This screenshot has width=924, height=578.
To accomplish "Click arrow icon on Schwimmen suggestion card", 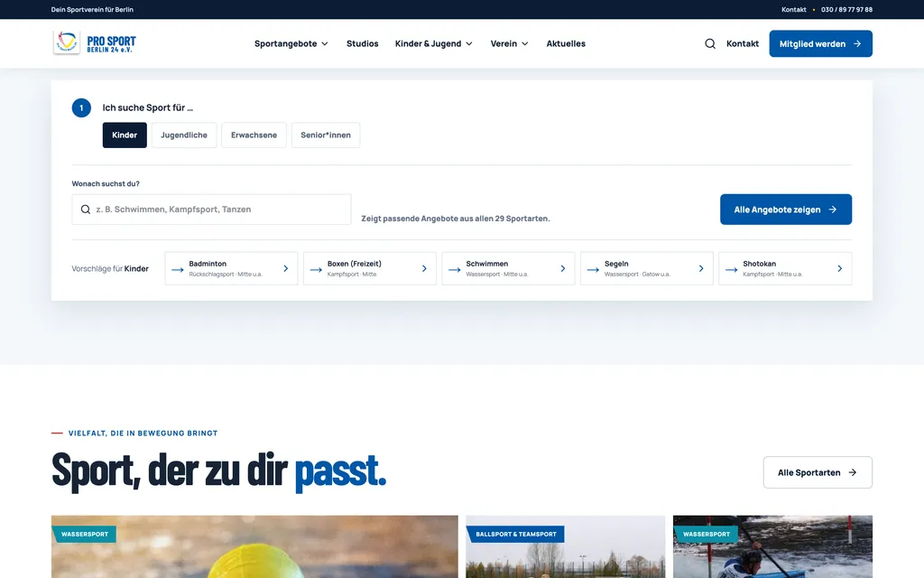I will point(455,269).
